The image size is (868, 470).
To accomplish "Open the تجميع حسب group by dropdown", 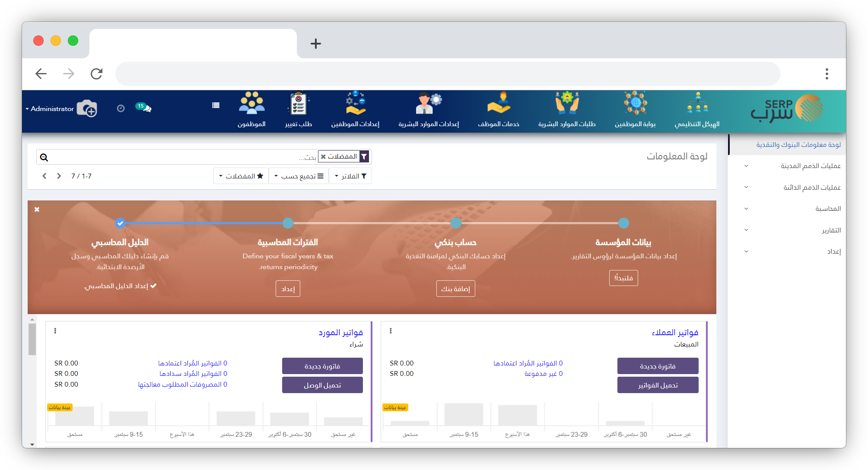I will [x=299, y=176].
